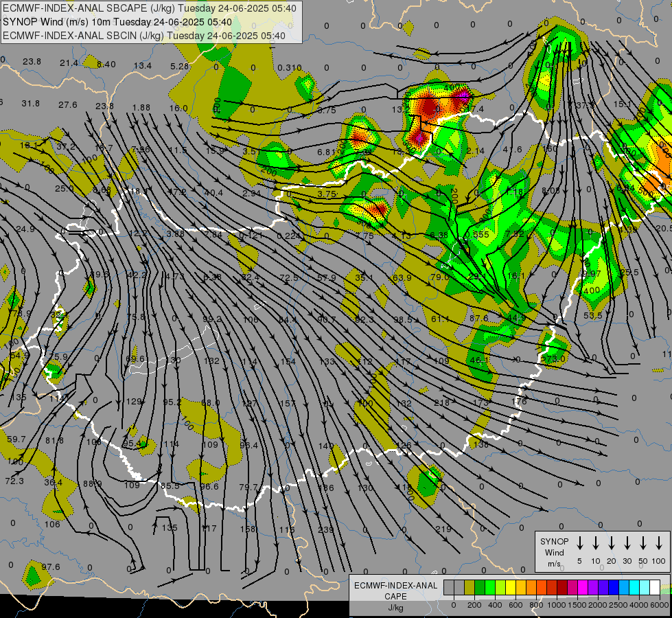Click the map value 1.88
672x618 pixels.
coord(141,108)
